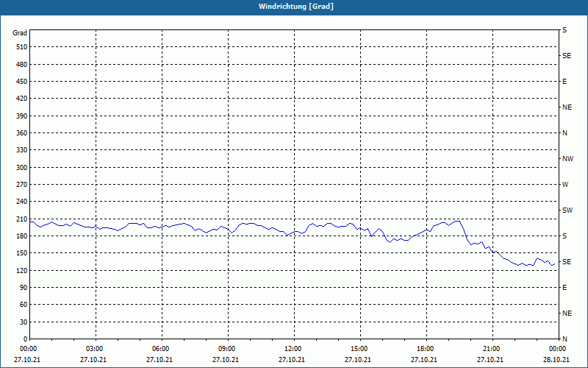Pick the 30 y-axis value

tap(24, 322)
